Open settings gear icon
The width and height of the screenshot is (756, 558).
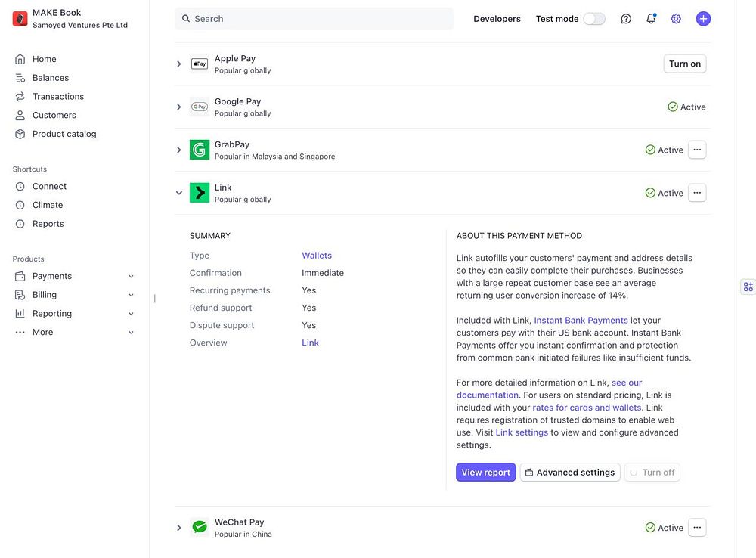click(x=676, y=19)
